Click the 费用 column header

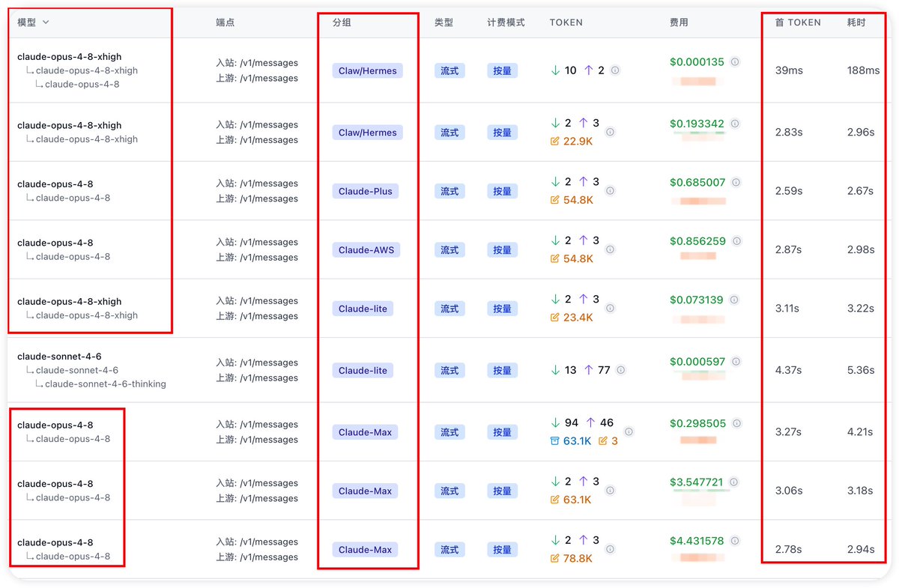point(679,22)
